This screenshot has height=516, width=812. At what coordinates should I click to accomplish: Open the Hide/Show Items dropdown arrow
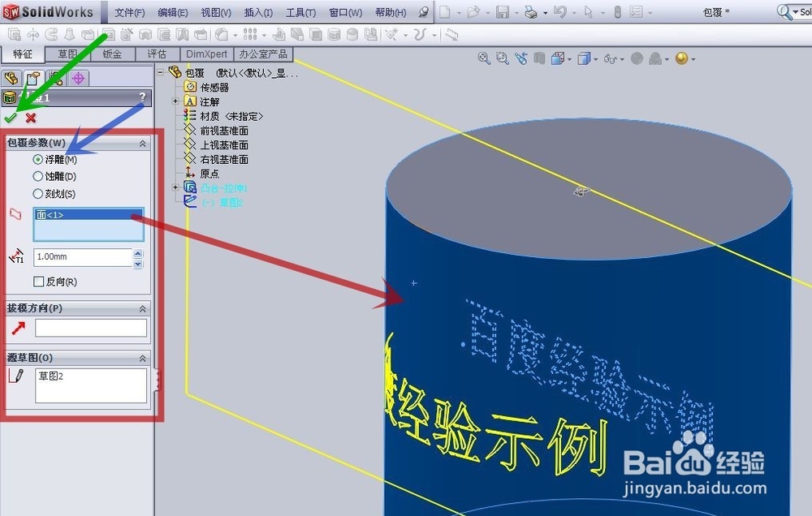coord(622,59)
